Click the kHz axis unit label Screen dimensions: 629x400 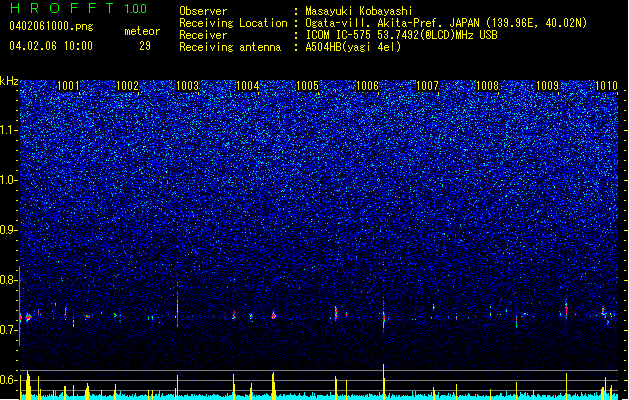coord(9,81)
